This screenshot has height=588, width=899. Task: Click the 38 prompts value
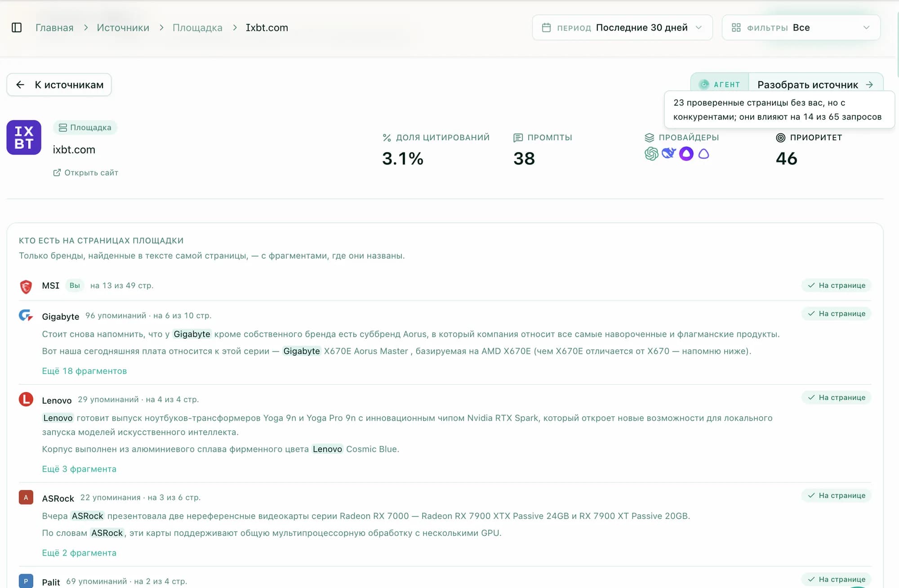pos(524,158)
